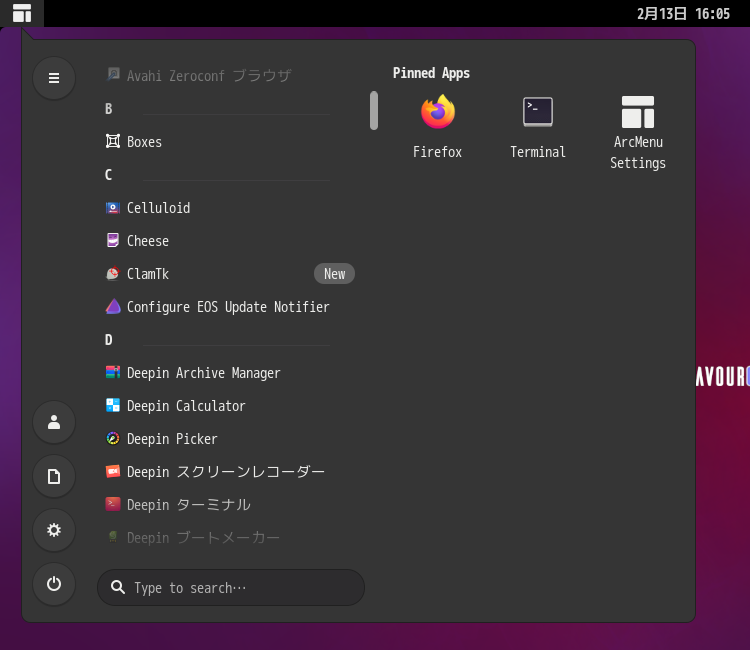750x650 pixels.
Task: Open the power options button
Action: (x=54, y=584)
